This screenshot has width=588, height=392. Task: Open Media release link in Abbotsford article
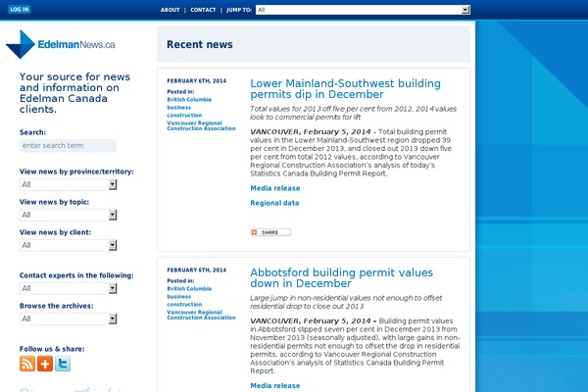point(275,385)
